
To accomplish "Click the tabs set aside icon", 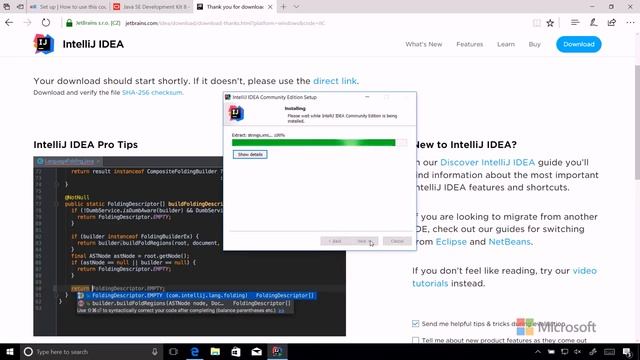I will 7,7.
